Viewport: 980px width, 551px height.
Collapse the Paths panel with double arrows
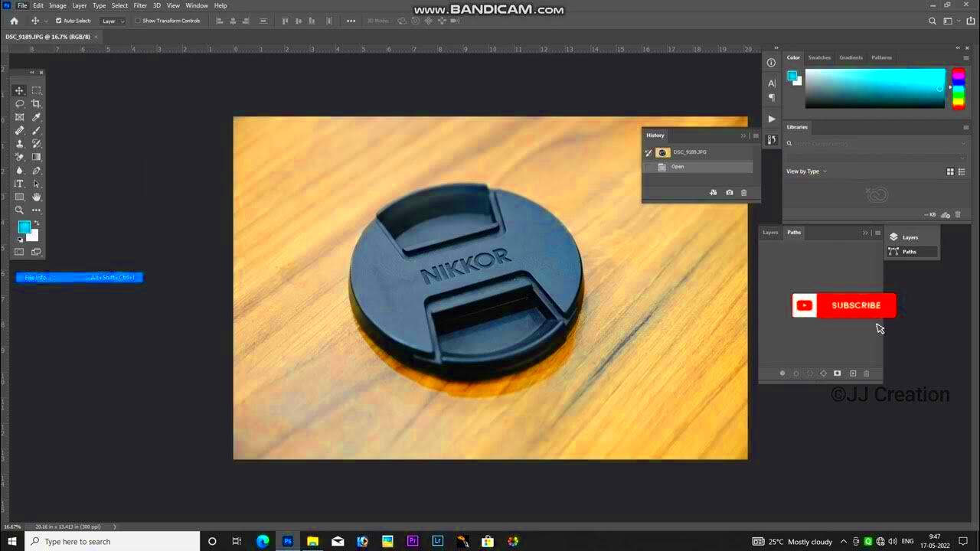point(865,233)
